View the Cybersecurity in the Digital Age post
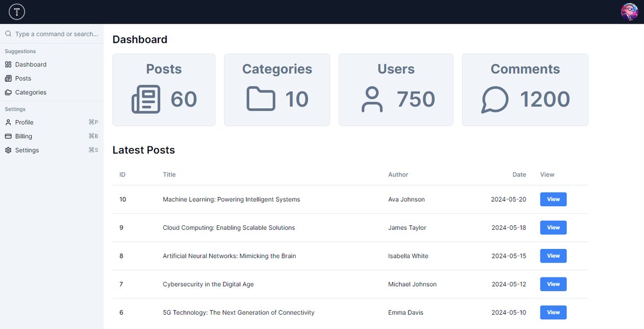The width and height of the screenshot is (644, 329). 553,284
